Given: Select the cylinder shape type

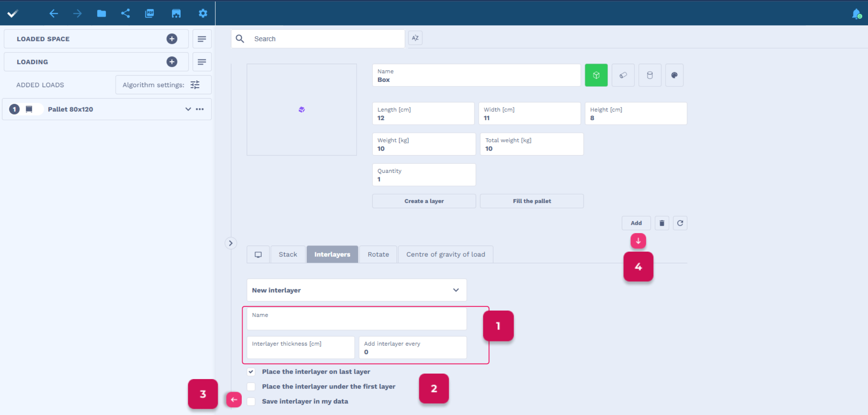Looking at the screenshot, I should pos(650,75).
